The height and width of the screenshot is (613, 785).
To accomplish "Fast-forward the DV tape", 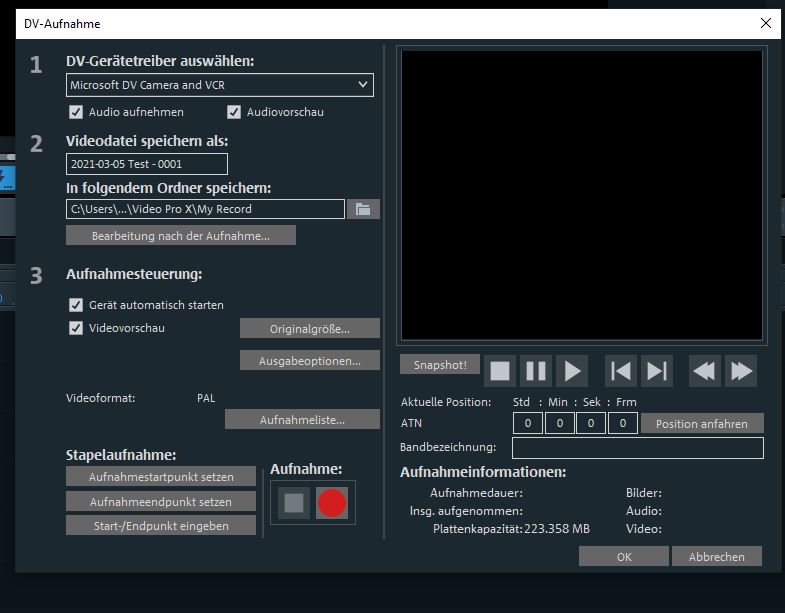I will [741, 371].
